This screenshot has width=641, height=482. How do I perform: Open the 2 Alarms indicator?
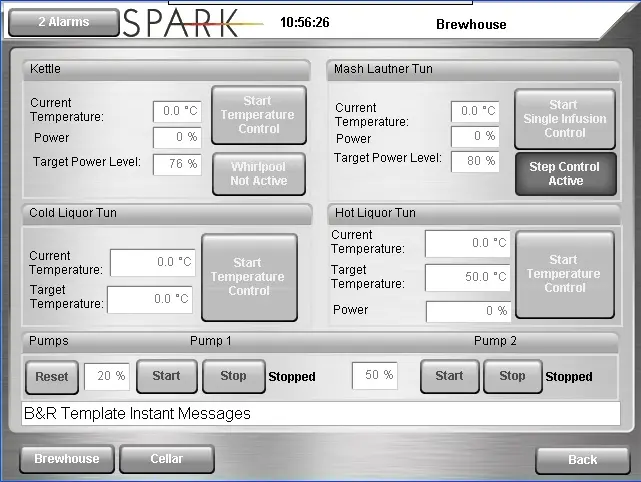point(63,22)
